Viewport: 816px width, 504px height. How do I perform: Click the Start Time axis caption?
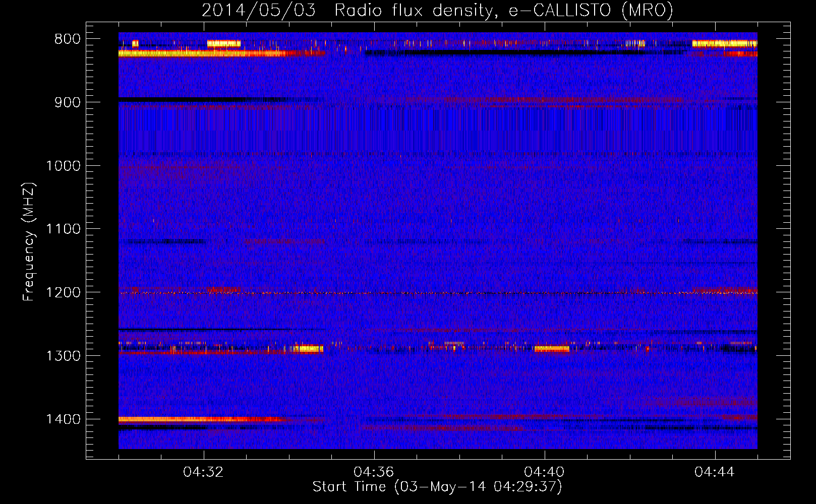(437, 487)
